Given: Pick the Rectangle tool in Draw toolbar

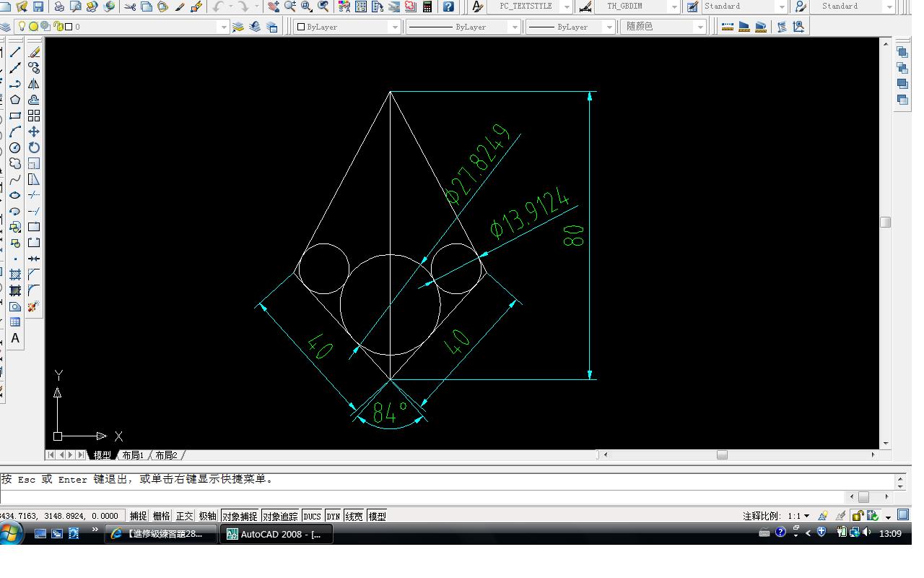Looking at the screenshot, I should click(15, 116).
